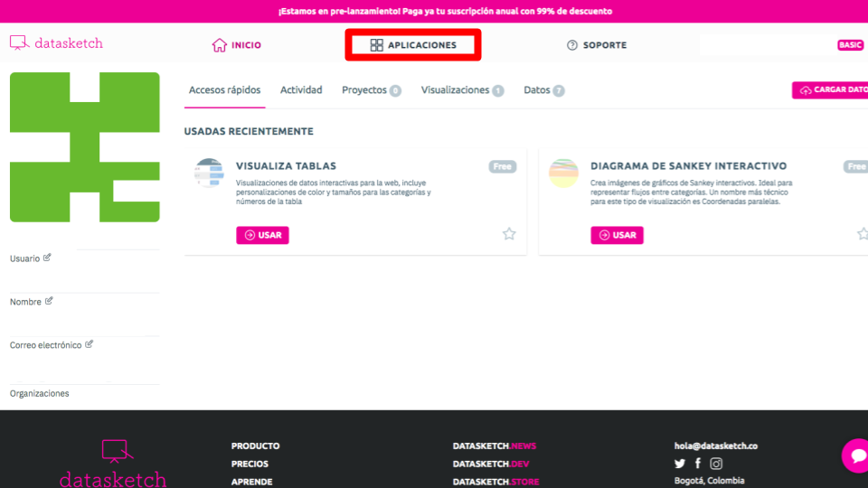
Task: Open the Soporte help menu
Action: point(597,45)
